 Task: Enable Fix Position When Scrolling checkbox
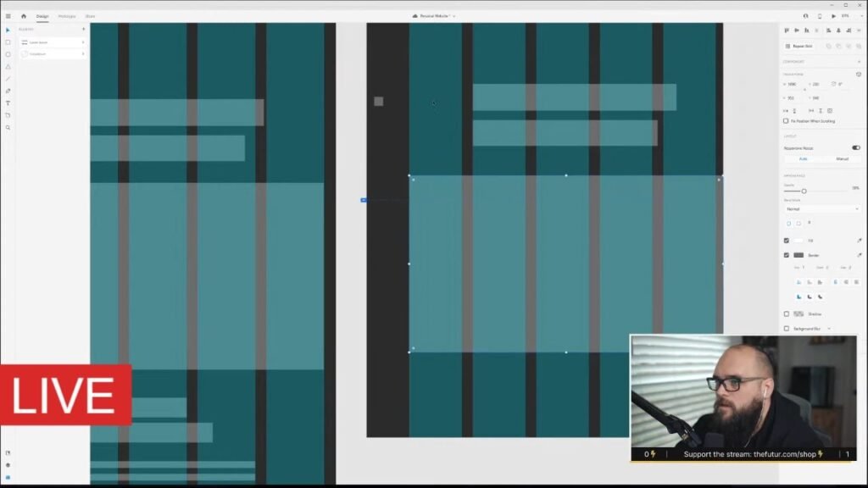pos(786,120)
